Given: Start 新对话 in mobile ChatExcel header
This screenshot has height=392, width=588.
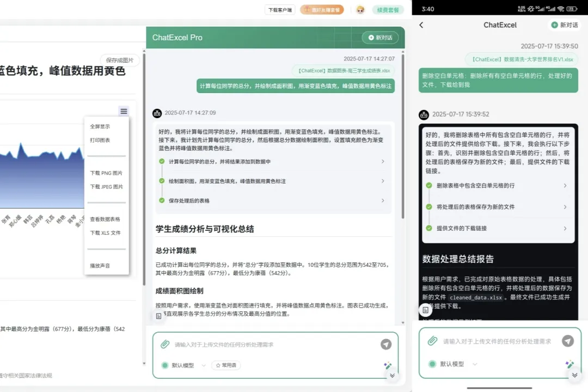Looking at the screenshot, I should 565,25.
